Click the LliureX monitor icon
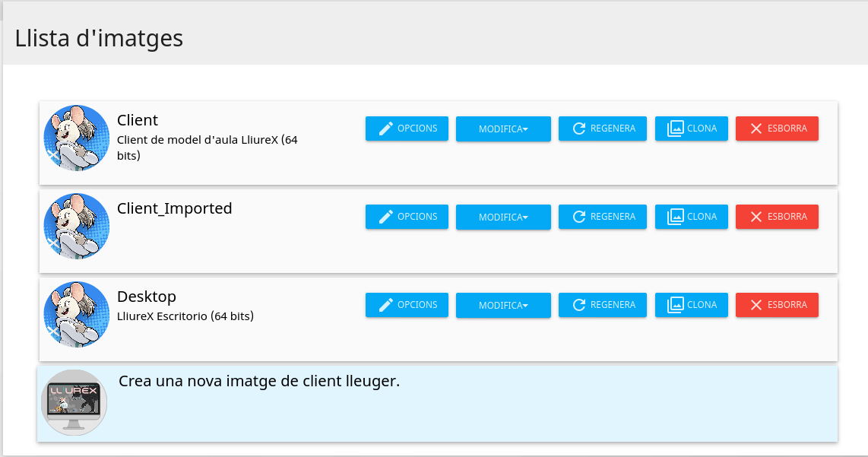This screenshot has height=457, width=868. click(x=74, y=402)
